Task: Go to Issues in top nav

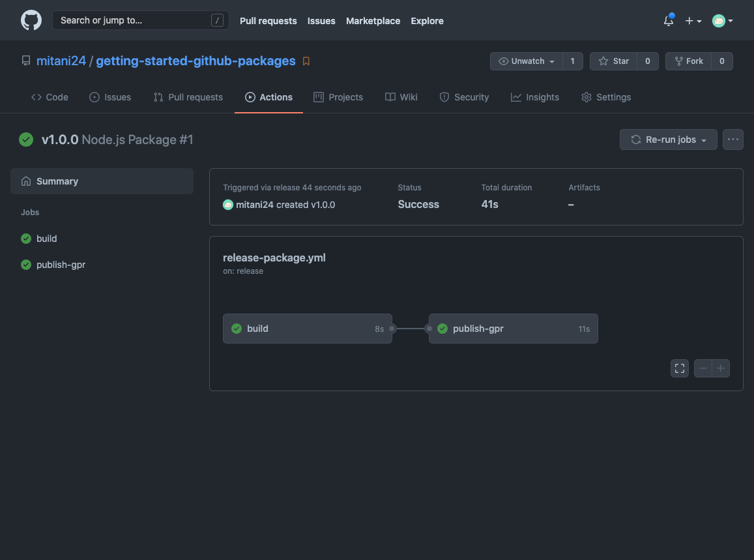Action: click(x=321, y=21)
